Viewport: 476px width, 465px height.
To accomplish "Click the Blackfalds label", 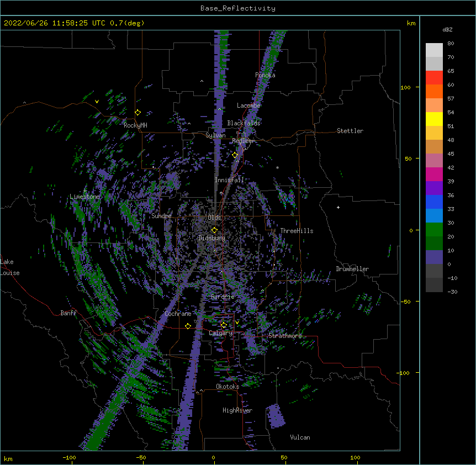I will pos(244,123).
